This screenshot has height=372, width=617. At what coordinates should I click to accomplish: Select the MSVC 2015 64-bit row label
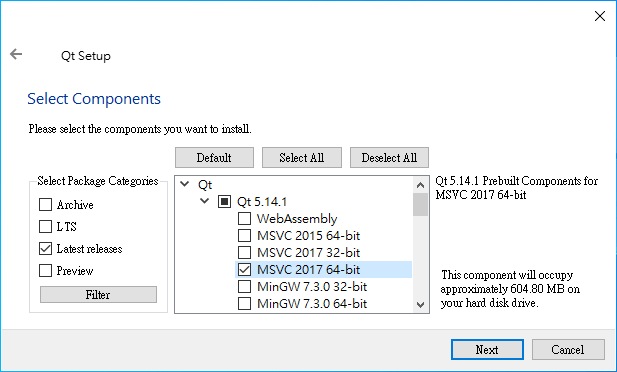click(x=308, y=235)
